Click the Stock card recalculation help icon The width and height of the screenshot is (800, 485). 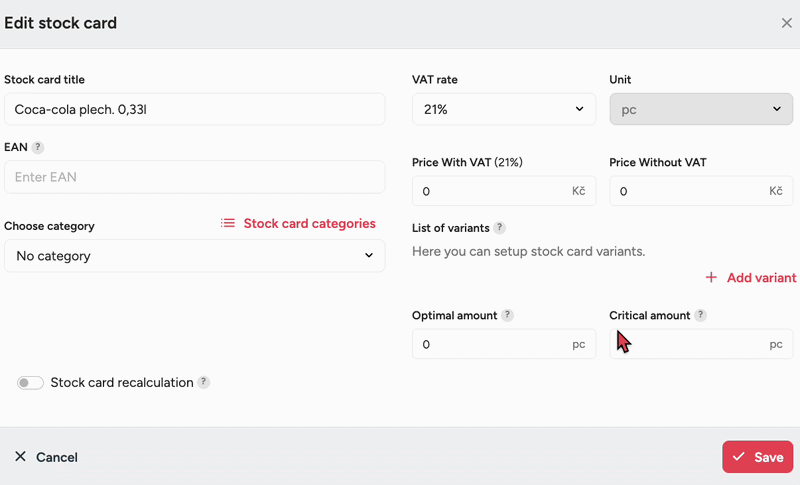pyautogui.click(x=204, y=382)
